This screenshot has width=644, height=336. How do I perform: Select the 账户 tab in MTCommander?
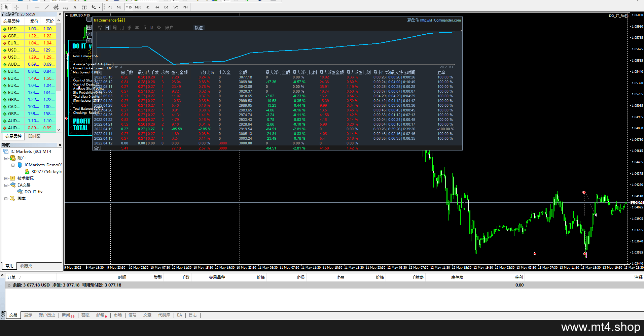(169, 28)
